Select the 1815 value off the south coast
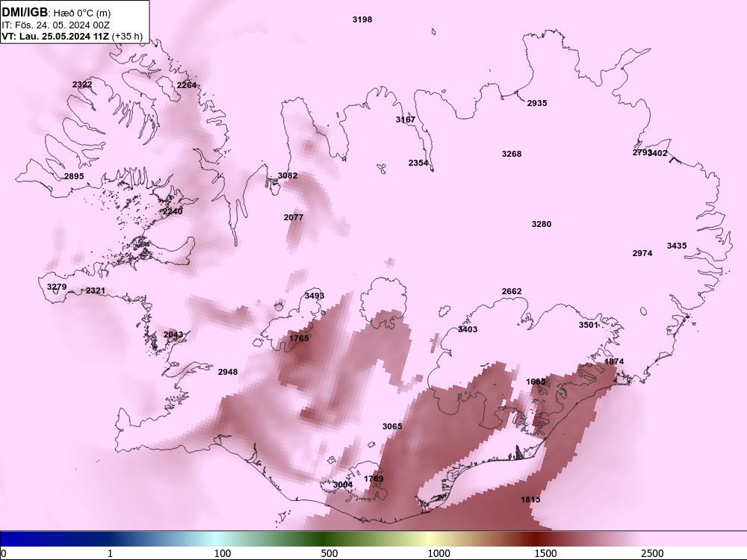This screenshot has height=560, width=747. click(530, 500)
